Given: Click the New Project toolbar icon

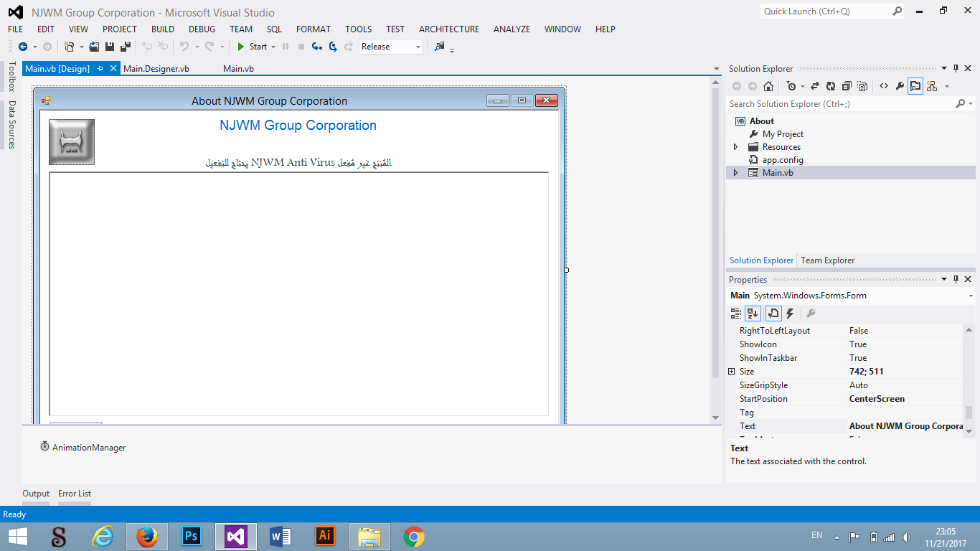Looking at the screenshot, I should [x=70, y=47].
